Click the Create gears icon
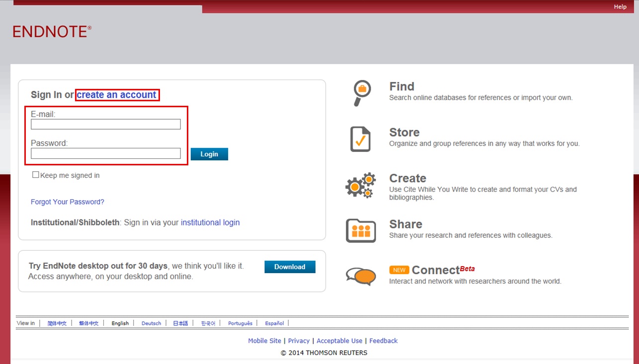This screenshot has height=364, width=639. [x=360, y=185]
